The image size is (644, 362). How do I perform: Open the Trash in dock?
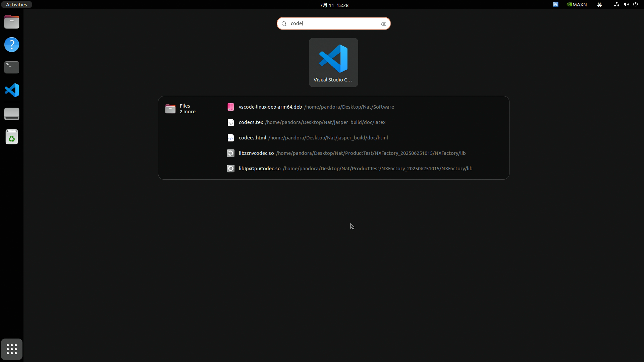click(12, 137)
